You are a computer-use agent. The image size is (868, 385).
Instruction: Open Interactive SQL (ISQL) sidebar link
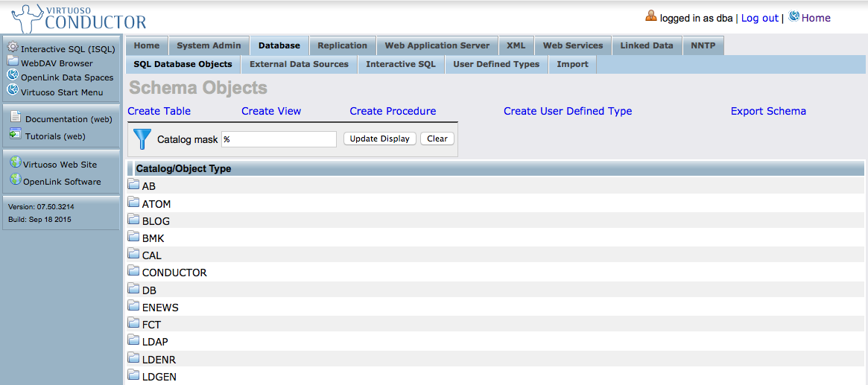coord(68,49)
